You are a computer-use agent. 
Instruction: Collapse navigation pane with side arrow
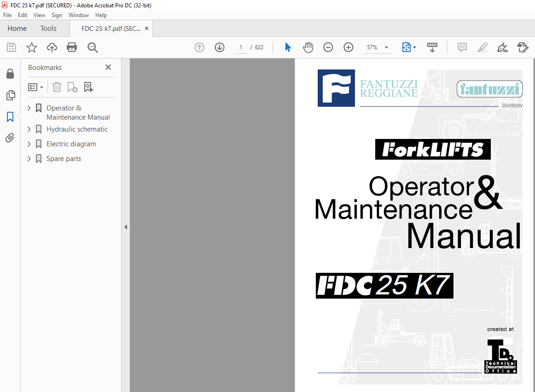[x=126, y=227]
